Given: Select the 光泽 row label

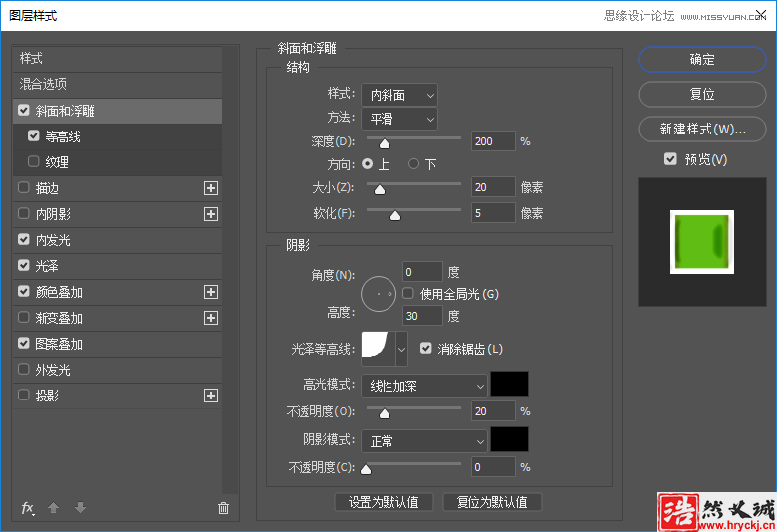Looking at the screenshot, I should (47, 266).
